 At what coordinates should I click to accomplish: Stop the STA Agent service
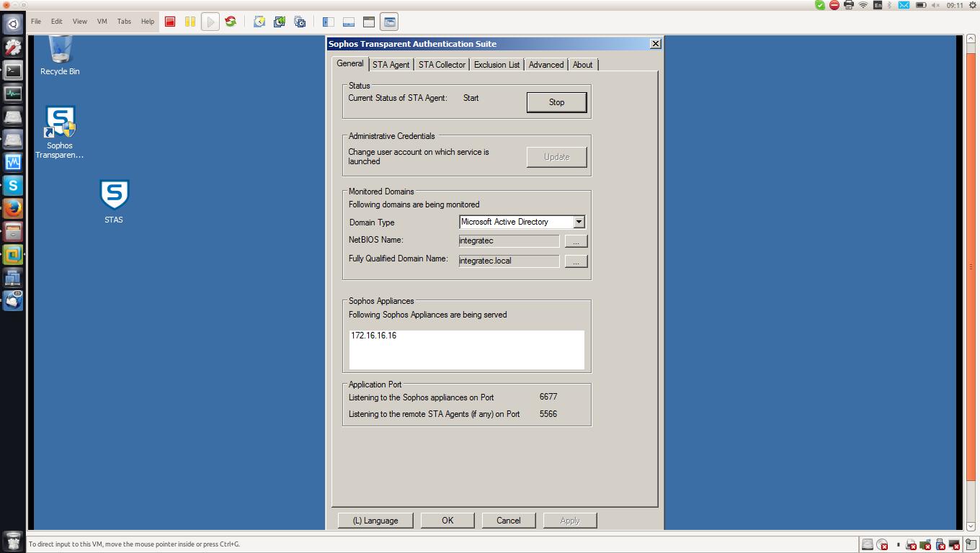point(556,102)
